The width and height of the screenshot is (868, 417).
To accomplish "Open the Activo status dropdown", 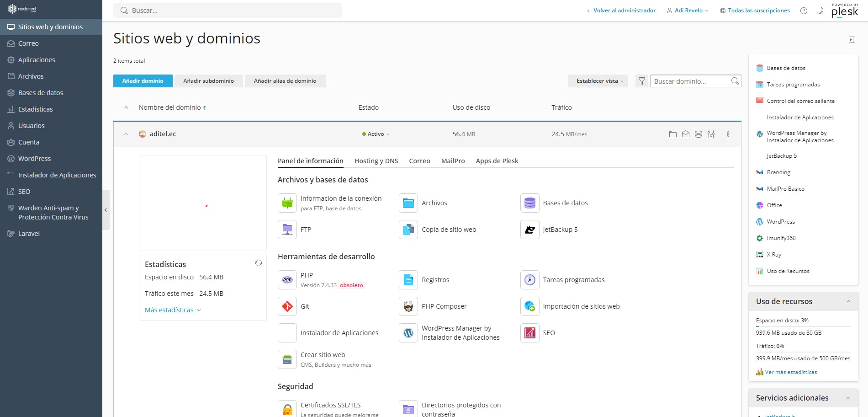I will coord(376,134).
